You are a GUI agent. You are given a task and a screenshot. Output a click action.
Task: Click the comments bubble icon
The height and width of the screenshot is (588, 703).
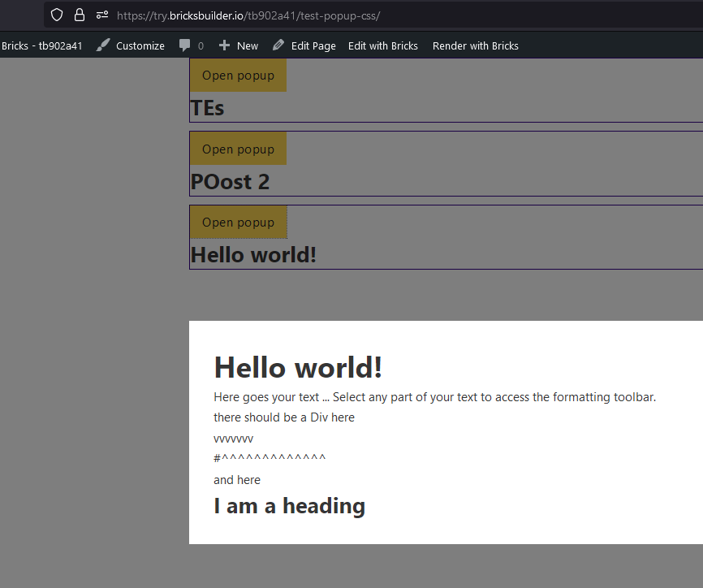[x=184, y=45]
